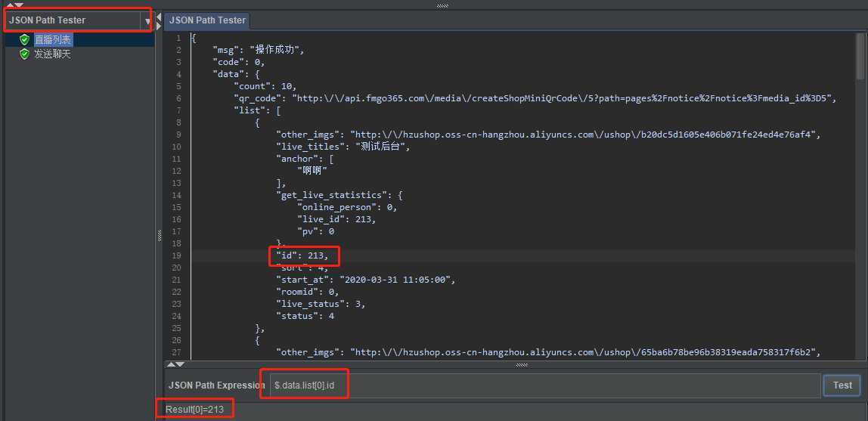Click the "id": 213 line
The height and width of the screenshot is (421, 868).
click(302, 255)
